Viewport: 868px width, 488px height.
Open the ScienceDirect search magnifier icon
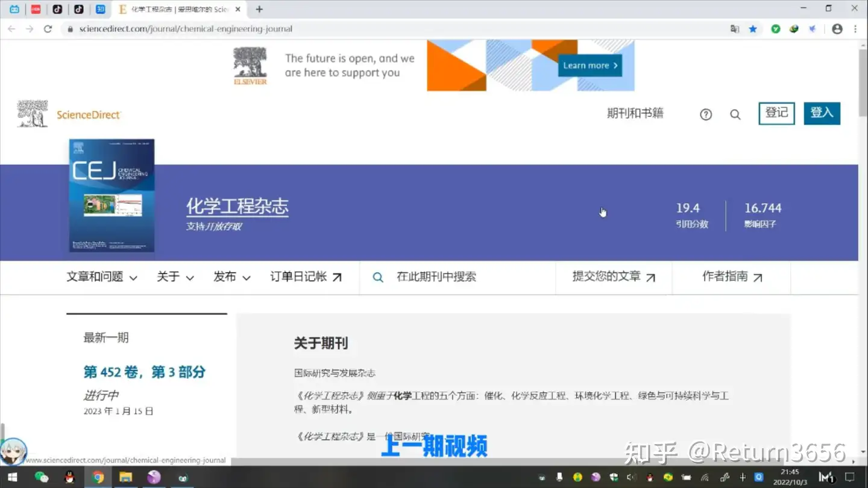735,114
